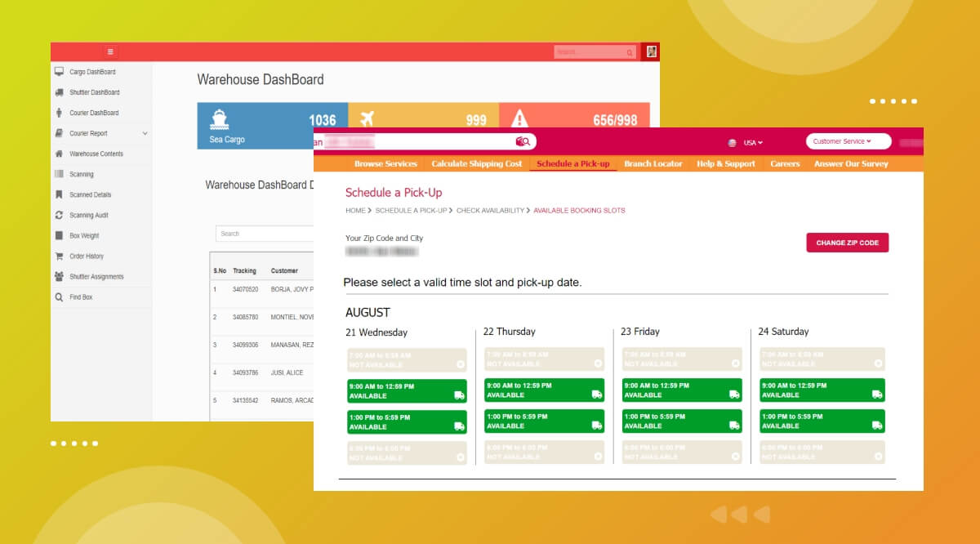Open Order History via the cart icon
This screenshot has height=544, width=980.
58,256
